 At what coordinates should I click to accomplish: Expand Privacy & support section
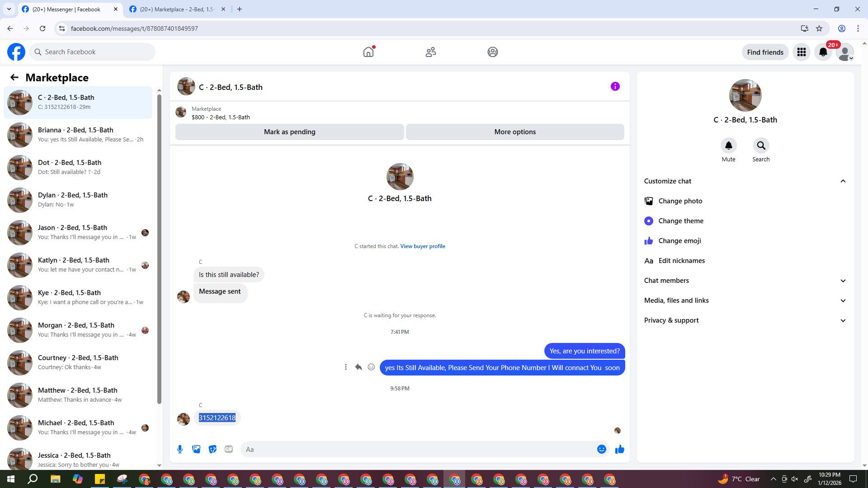pyautogui.click(x=843, y=320)
